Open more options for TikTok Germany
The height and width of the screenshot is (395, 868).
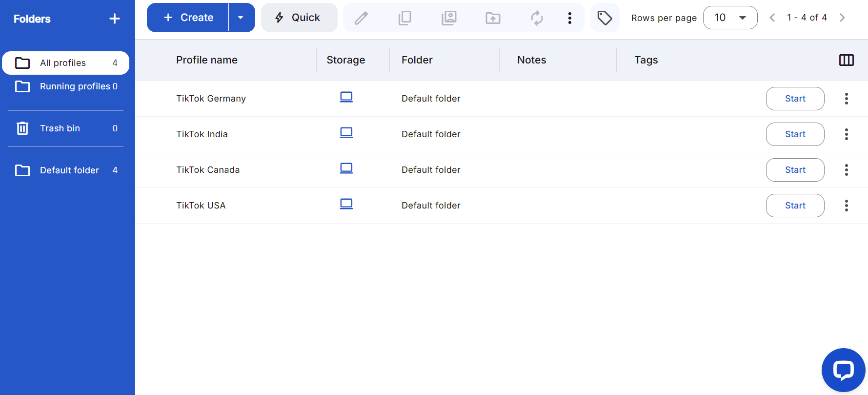pyautogui.click(x=847, y=99)
